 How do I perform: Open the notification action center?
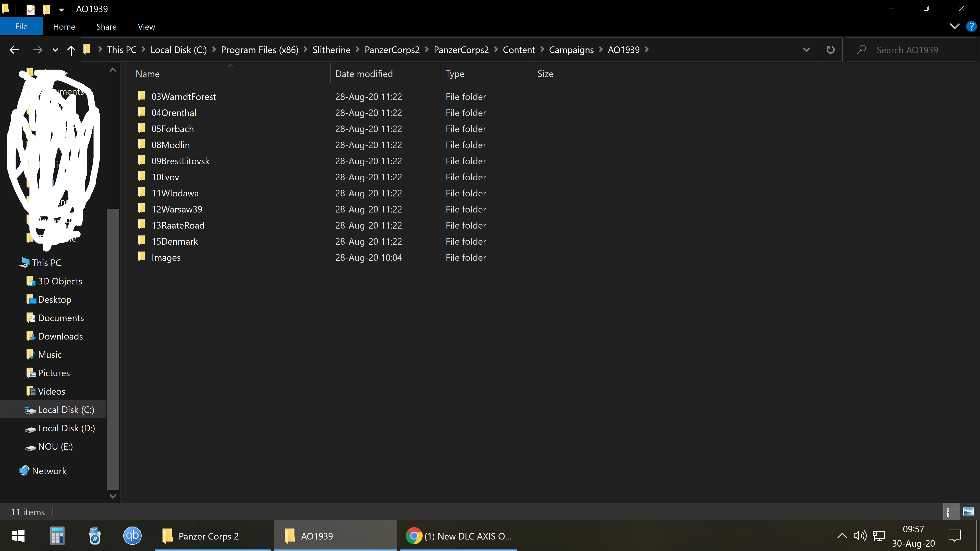954,536
